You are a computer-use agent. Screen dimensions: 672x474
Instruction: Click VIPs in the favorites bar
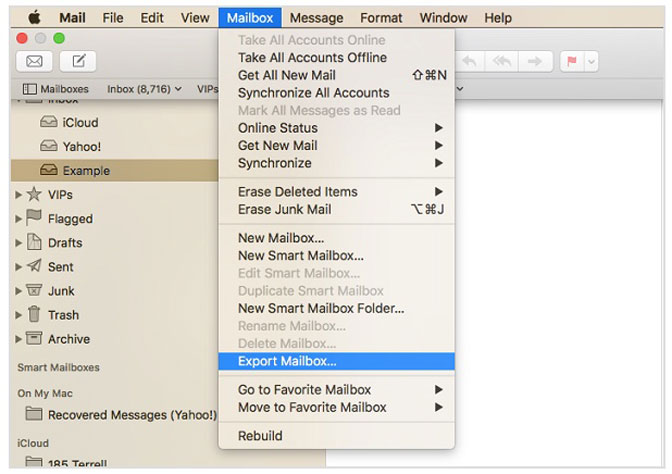pos(208,89)
